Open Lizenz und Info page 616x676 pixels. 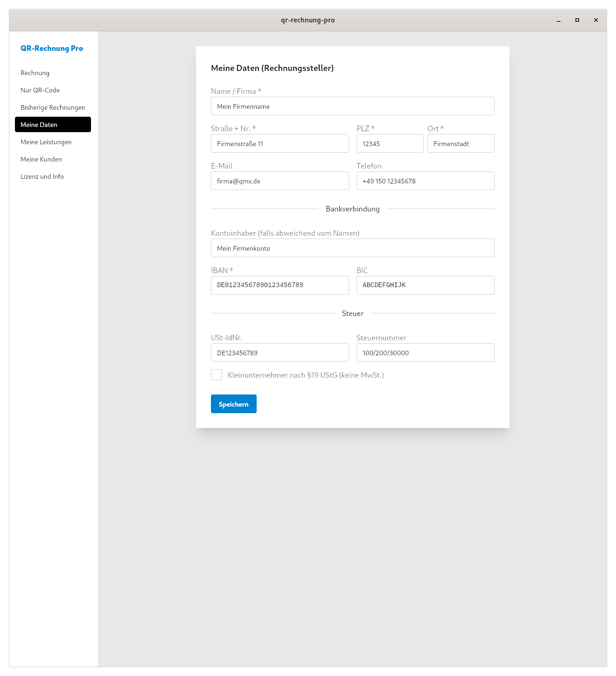click(x=42, y=176)
